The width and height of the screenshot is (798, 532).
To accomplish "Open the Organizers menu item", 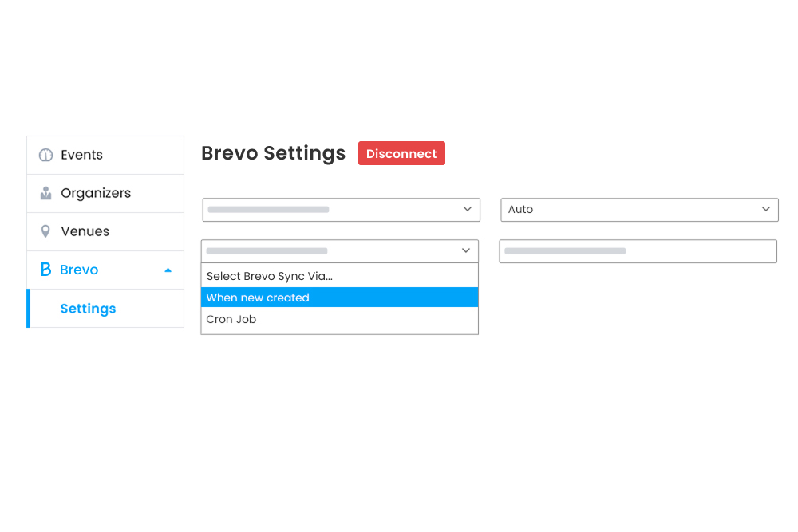I will (105, 193).
